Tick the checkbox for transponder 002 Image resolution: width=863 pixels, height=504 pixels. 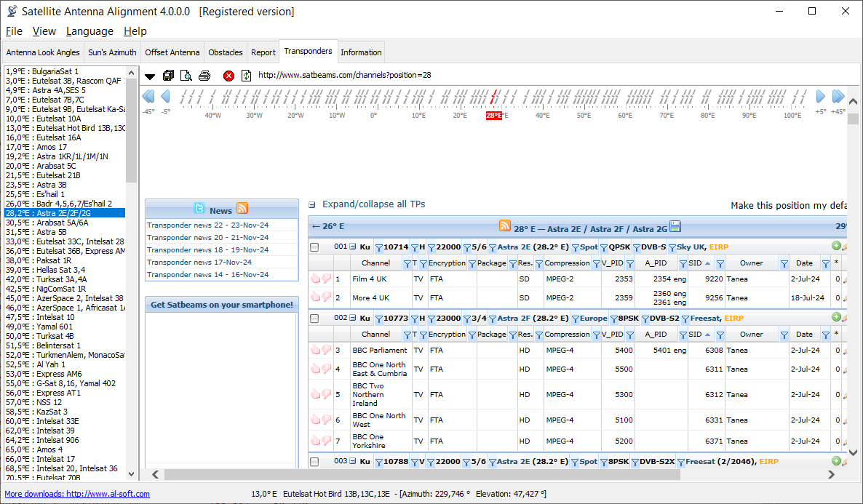315,319
